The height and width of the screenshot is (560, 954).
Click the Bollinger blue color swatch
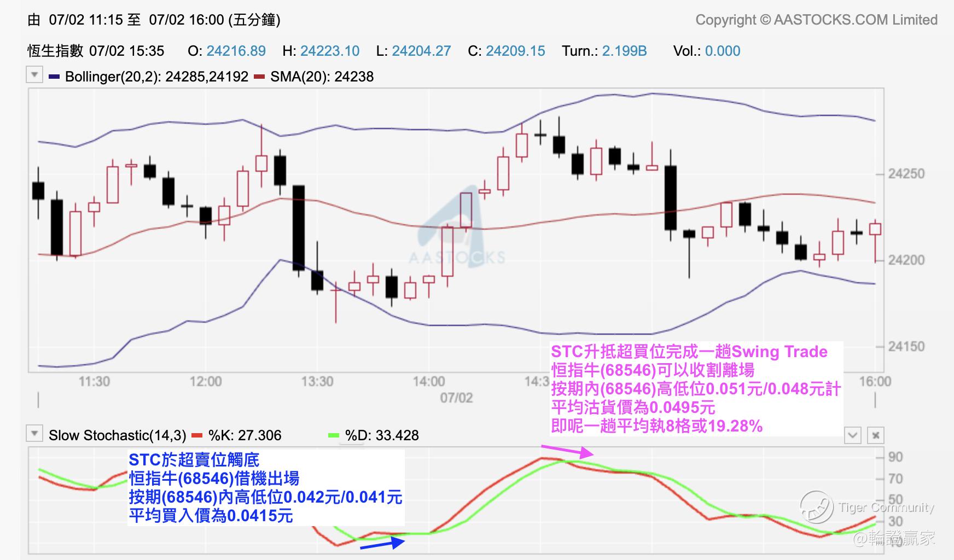54,77
